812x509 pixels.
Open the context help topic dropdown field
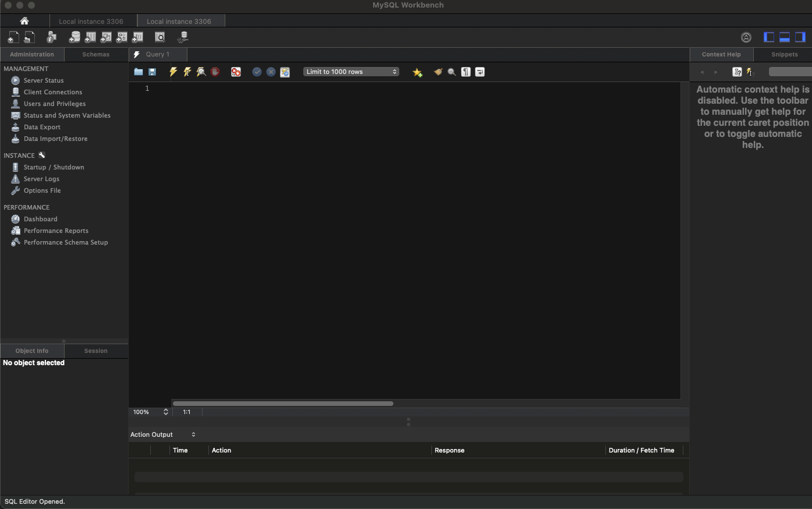790,72
